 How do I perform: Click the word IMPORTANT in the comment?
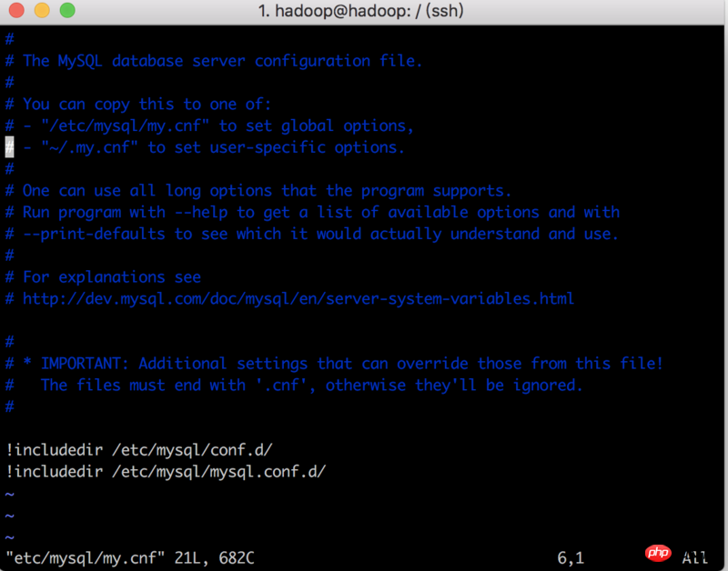pyautogui.click(x=81, y=364)
